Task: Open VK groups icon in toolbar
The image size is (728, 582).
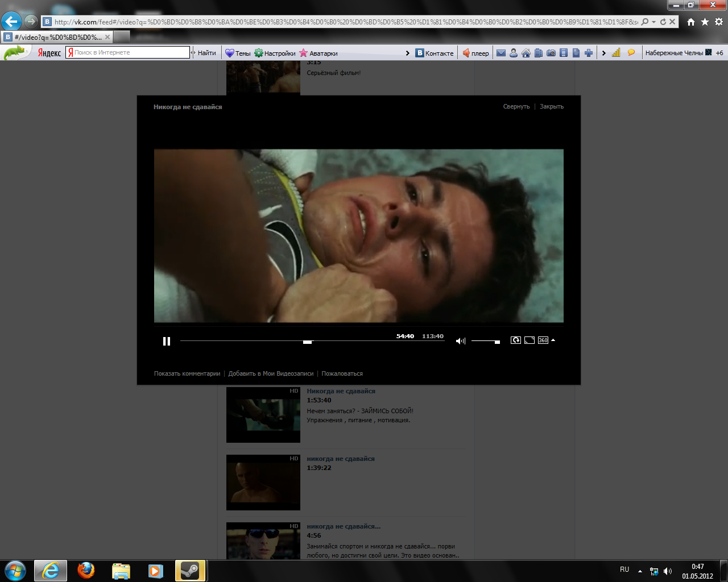Action: coord(539,53)
